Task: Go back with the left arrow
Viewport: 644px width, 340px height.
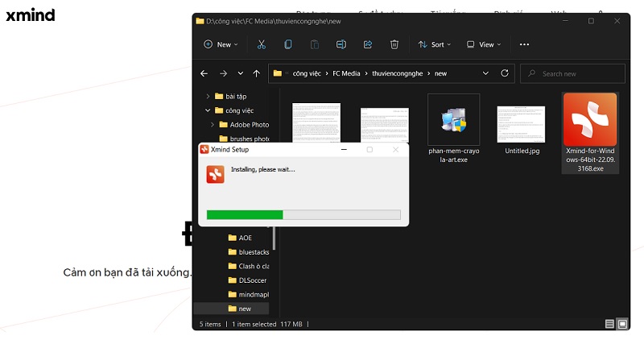Action: (204, 73)
